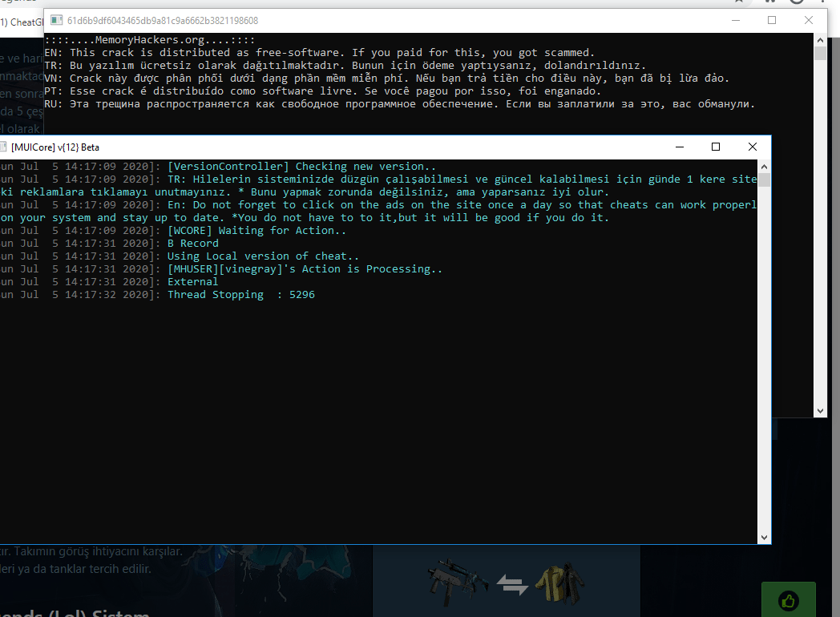Click the MUICore console scrollbar thumb
Screen dimensions: 840x617
point(764,180)
